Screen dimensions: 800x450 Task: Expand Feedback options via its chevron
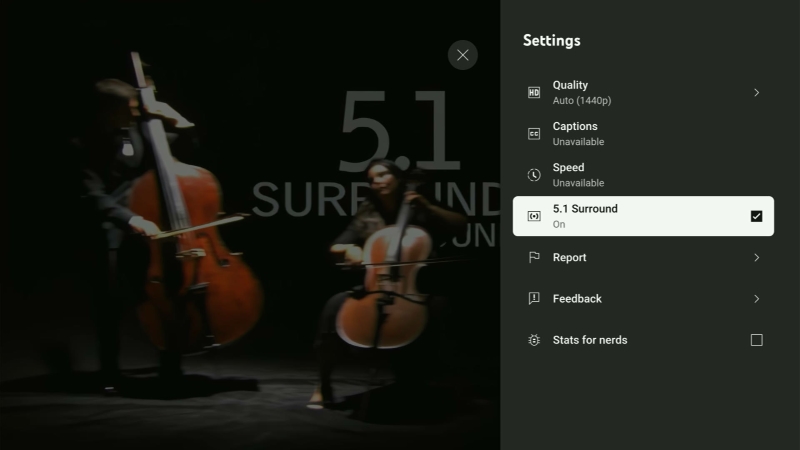pos(757,298)
